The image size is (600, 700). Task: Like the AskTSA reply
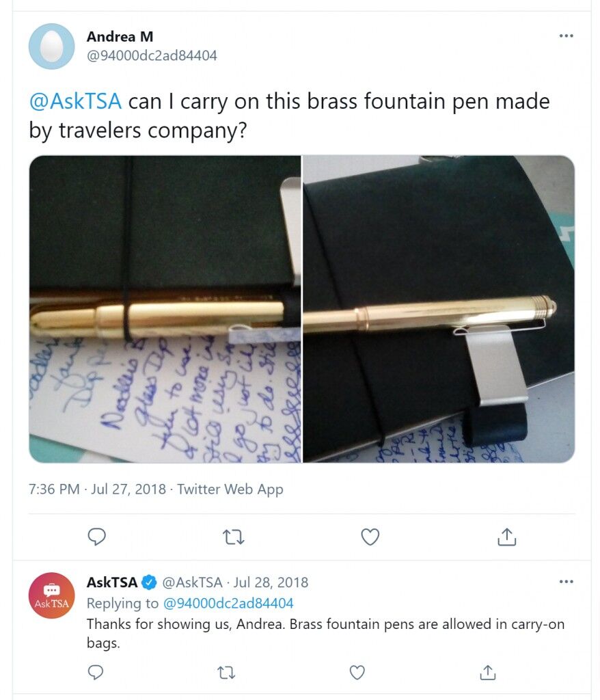[x=357, y=672]
